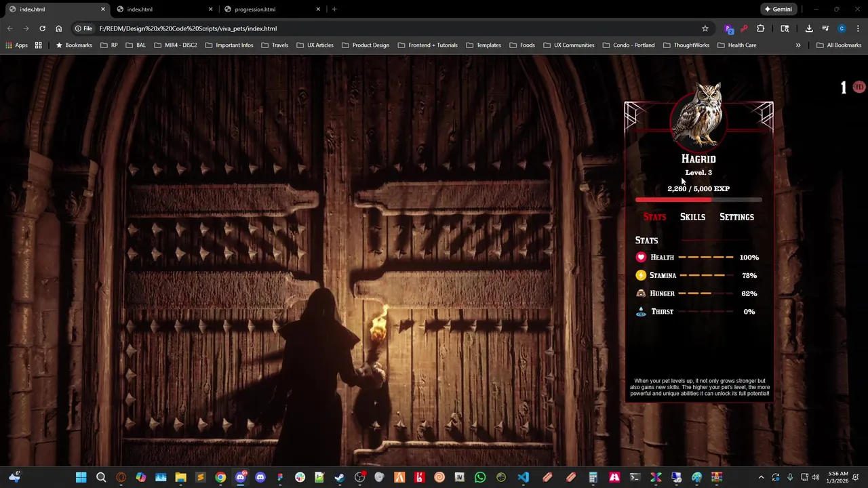Open the Apps shortcut in bookmarks bar
868x488 pixels.
point(16,45)
